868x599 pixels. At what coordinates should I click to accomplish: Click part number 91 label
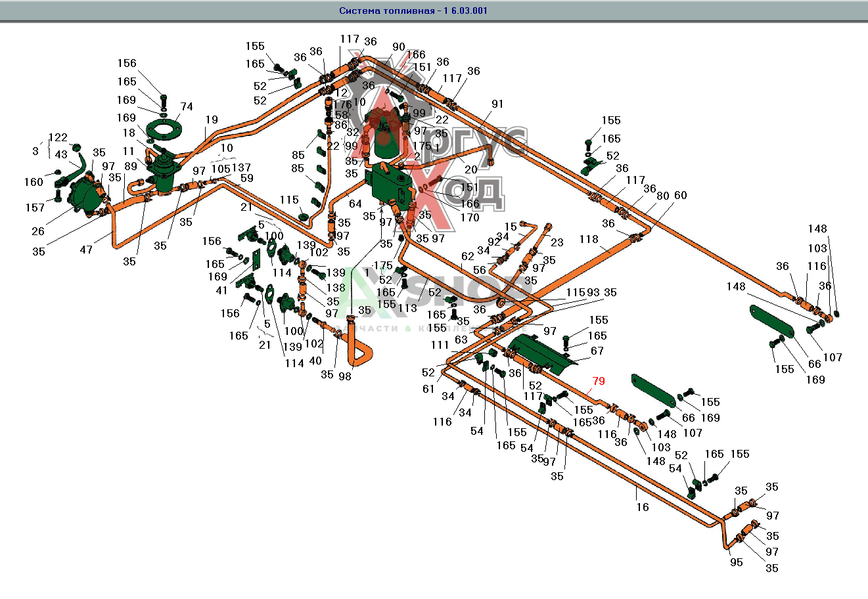point(497,104)
